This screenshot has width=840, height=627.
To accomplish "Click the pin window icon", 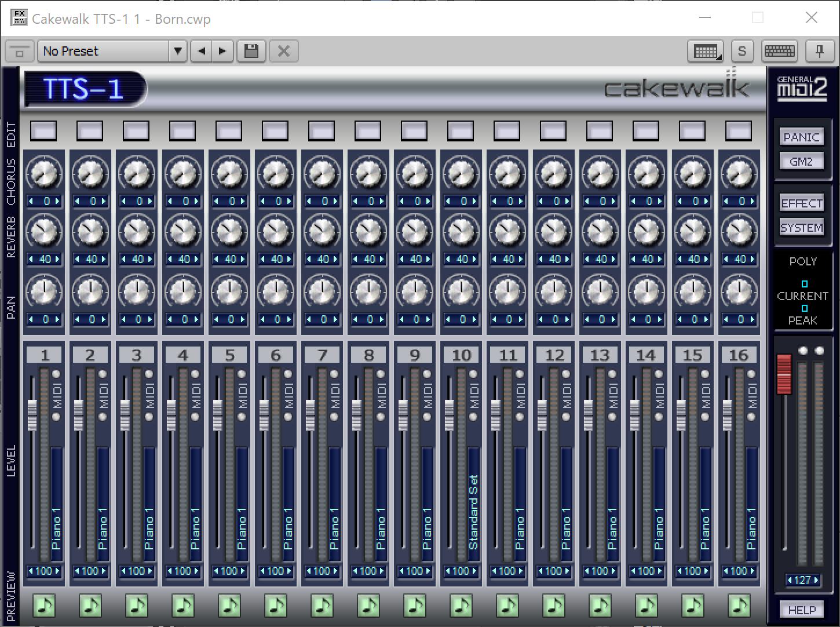I will click(819, 51).
